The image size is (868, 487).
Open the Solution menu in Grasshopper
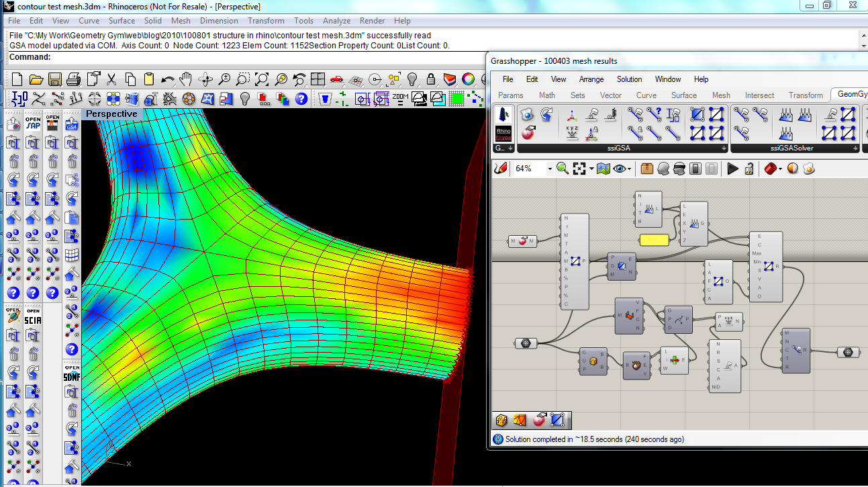tap(629, 79)
